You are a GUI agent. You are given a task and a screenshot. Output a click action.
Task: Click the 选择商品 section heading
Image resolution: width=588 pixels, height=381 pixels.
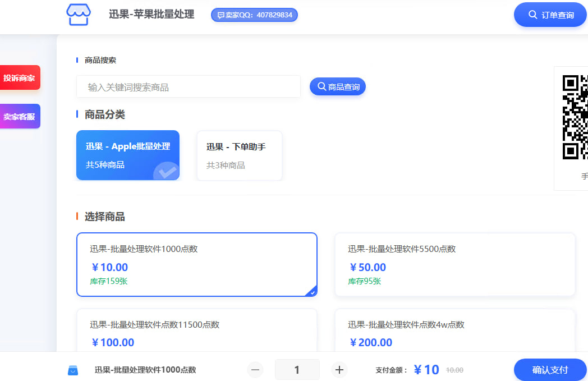[x=104, y=217]
